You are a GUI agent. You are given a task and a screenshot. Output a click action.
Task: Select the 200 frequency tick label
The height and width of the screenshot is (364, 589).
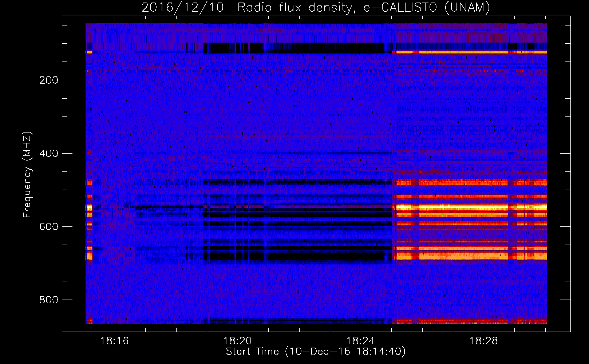coord(49,80)
